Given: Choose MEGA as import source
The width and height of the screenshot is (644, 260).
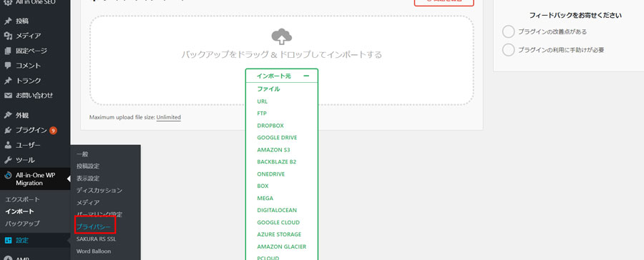Looking at the screenshot, I should coord(265,198).
